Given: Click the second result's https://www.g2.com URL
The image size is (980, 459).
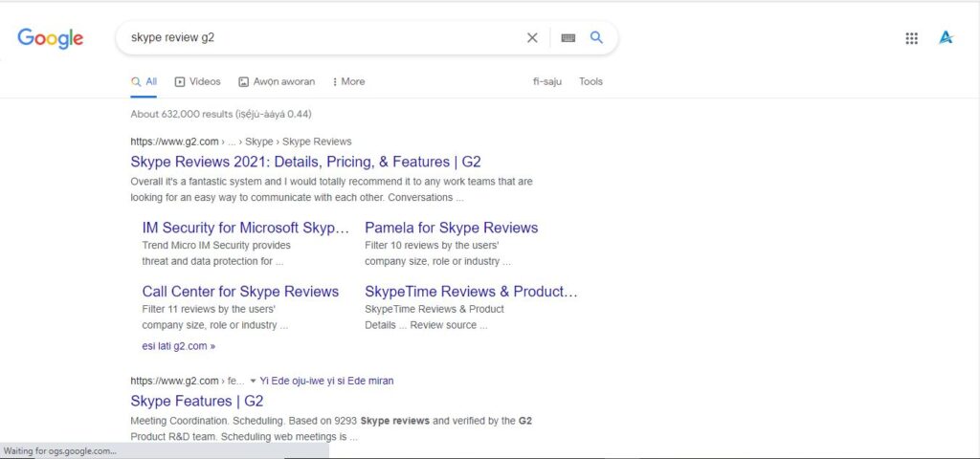Looking at the screenshot, I should point(174,381).
